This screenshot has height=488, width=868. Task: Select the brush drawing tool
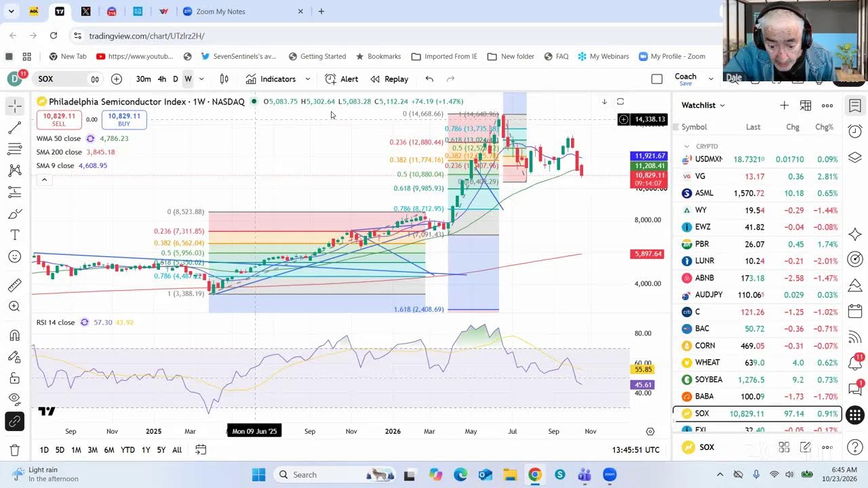pos(14,214)
